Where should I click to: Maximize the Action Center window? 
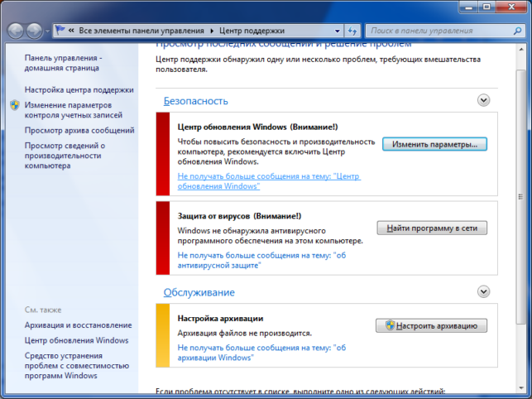coord(486,7)
